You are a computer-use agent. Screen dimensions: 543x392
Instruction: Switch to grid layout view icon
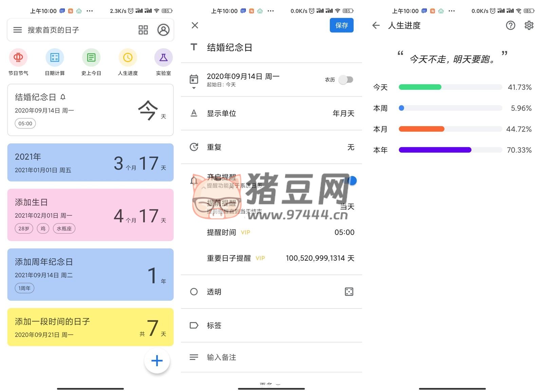click(143, 30)
